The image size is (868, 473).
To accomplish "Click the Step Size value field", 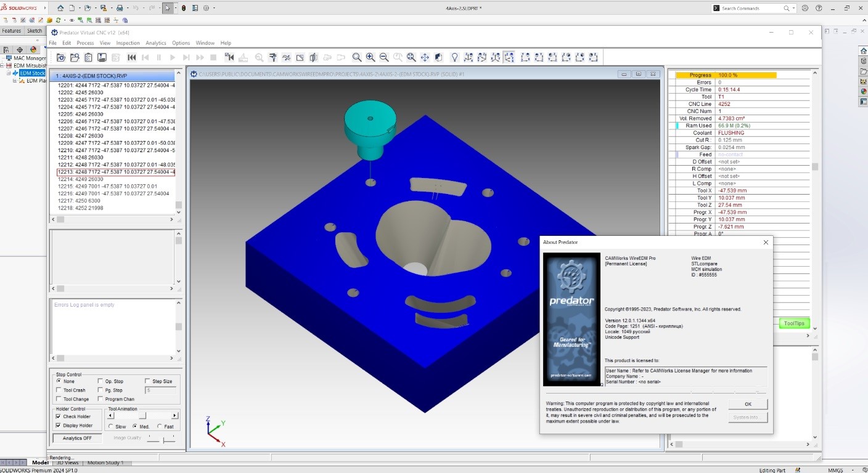I will coord(160,390).
